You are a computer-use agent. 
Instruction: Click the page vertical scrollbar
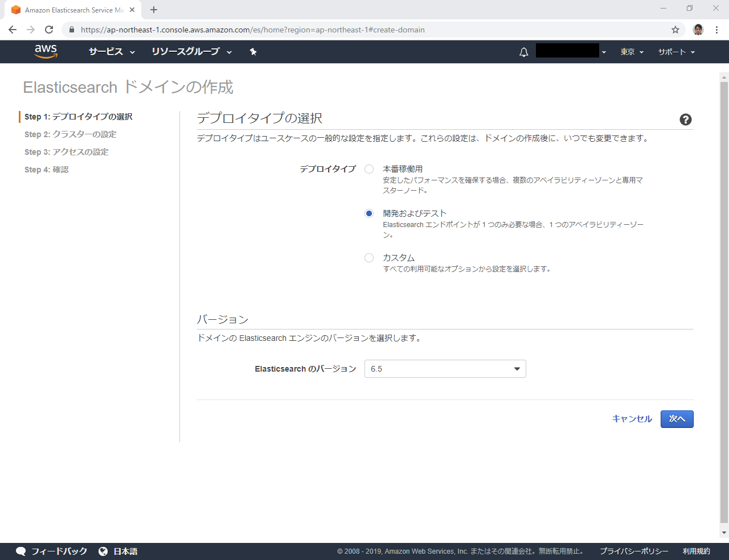[x=724, y=302]
